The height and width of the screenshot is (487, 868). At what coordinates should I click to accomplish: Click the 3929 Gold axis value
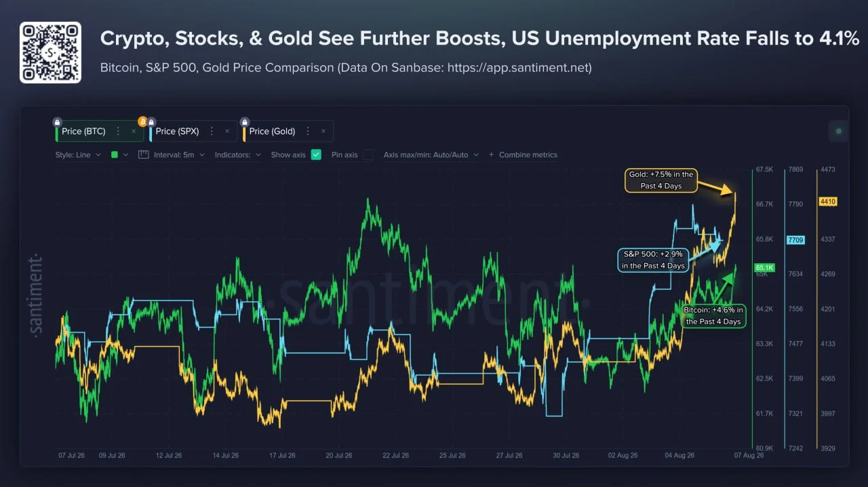point(827,448)
